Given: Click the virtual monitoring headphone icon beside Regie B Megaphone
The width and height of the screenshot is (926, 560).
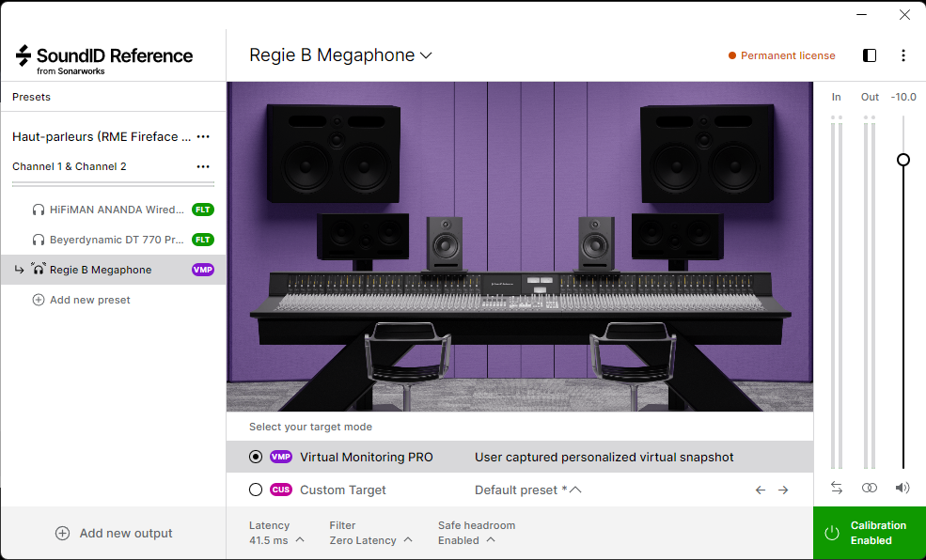Looking at the screenshot, I should pos(39,269).
